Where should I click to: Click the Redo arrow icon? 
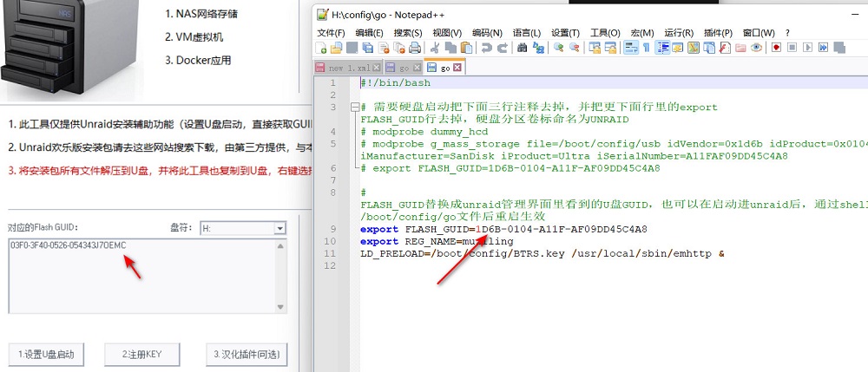502,48
